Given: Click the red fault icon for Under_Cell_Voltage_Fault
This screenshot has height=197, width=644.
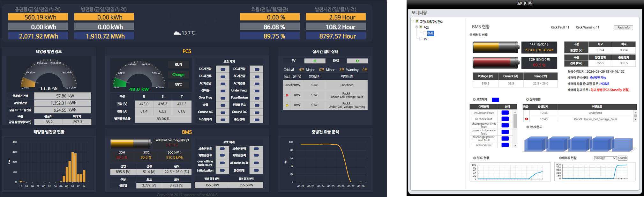Looking at the screenshot, I should point(287,95).
